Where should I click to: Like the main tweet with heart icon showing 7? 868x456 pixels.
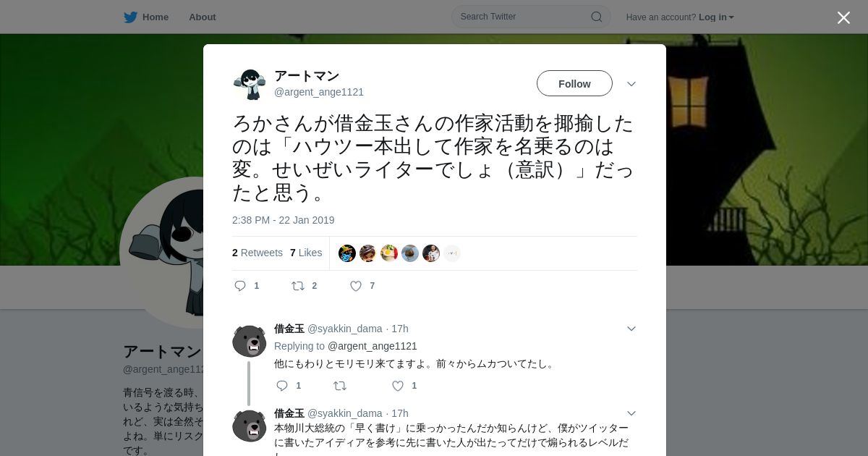356,286
